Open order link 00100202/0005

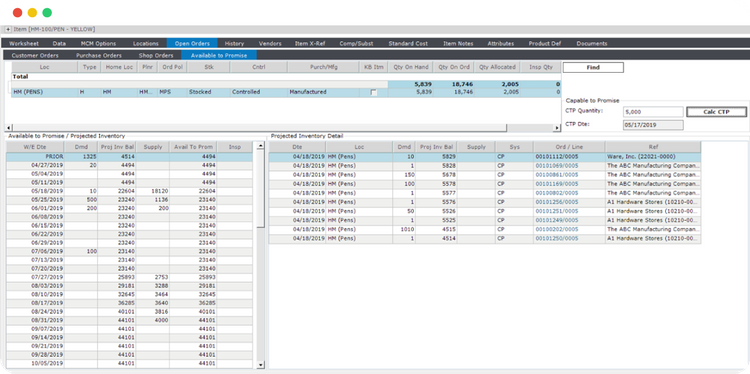point(557,229)
